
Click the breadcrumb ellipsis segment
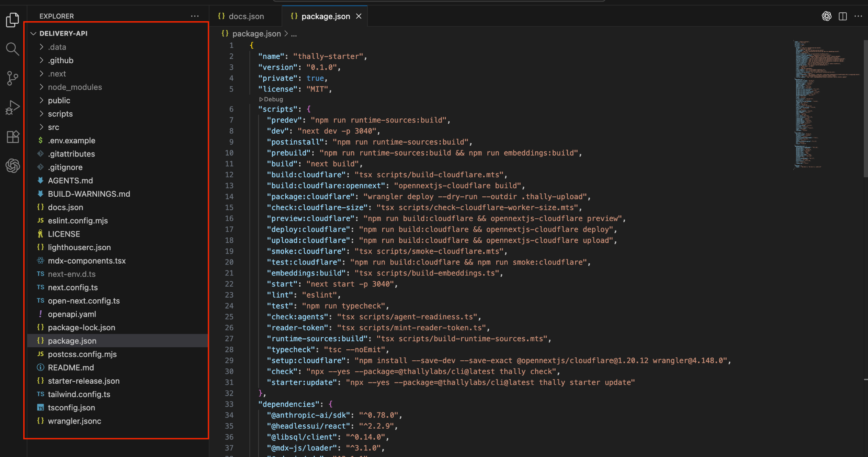(x=294, y=33)
